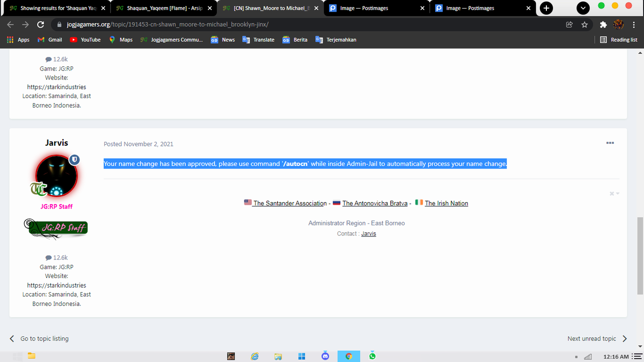Click the browser forward arrow
644x362 pixels.
point(25,25)
